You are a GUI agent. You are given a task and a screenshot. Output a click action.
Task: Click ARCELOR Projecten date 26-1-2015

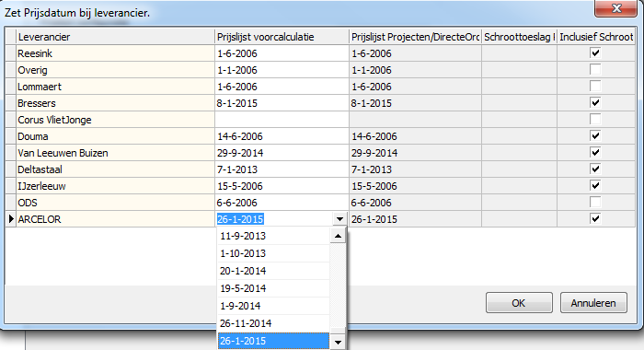point(415,219)
